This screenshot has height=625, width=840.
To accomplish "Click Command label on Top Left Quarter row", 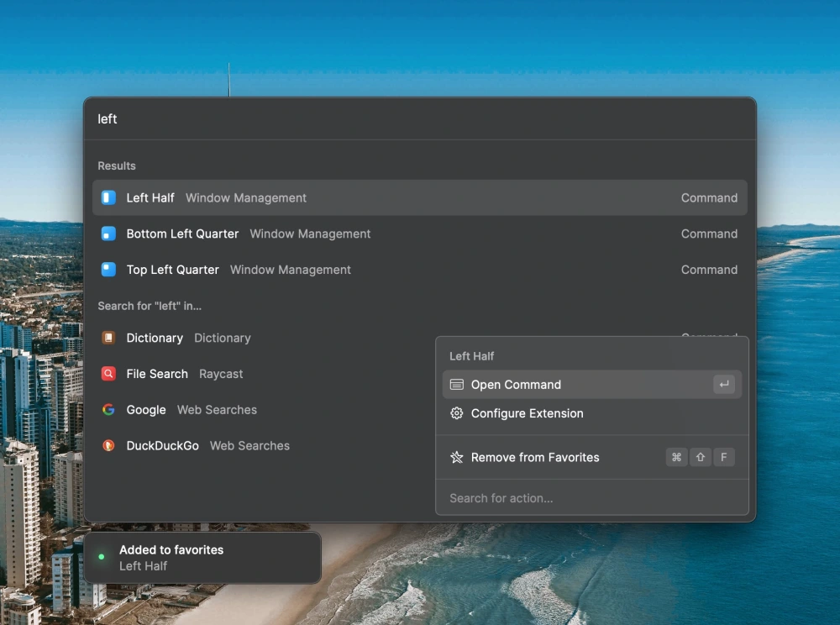I will (709, 270).
